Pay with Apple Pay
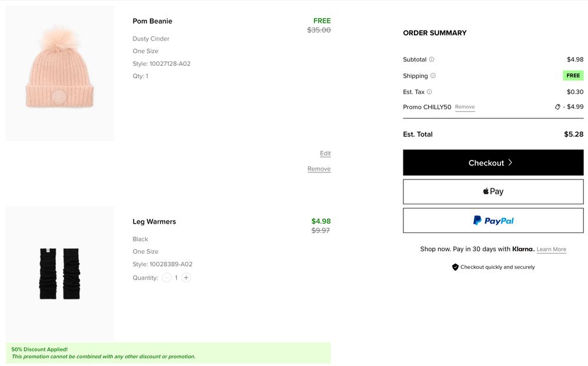The image size is (588, 366). coord(493,192)
